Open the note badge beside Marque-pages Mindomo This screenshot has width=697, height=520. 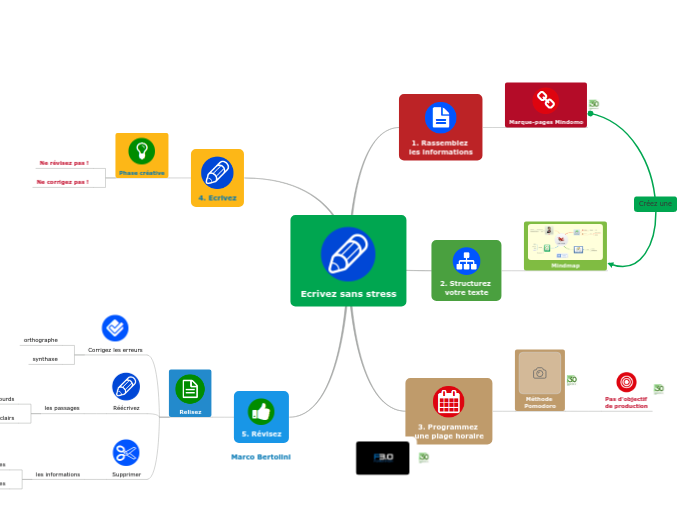click(x=593, y=104)
